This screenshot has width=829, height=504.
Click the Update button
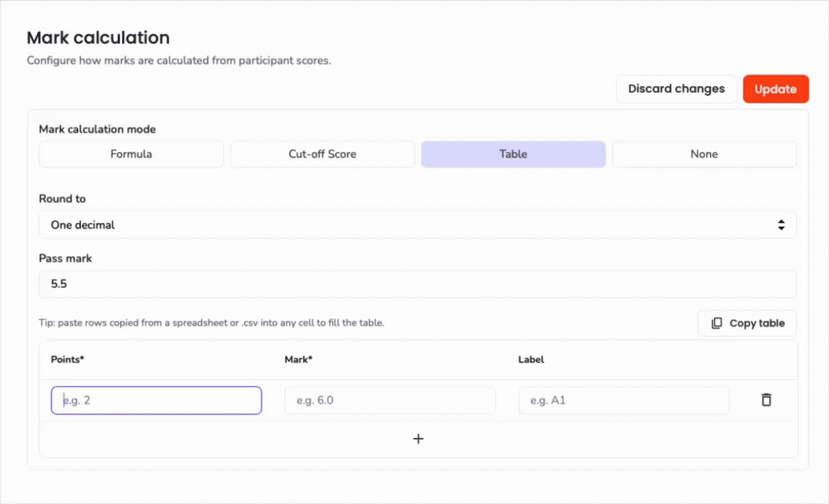[776, 89]
